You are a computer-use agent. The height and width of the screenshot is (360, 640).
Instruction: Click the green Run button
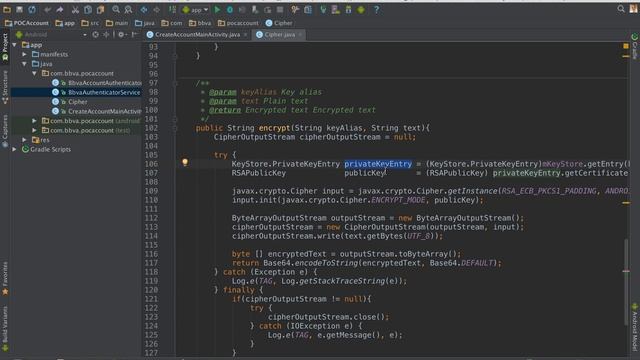(x=218, y=9)
